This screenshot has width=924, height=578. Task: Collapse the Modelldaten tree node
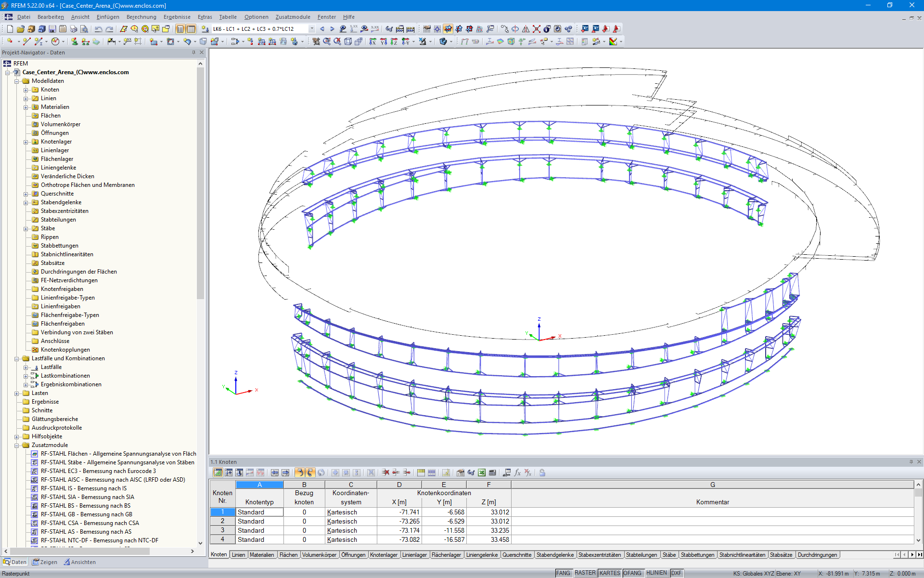(x=17, y=81)
